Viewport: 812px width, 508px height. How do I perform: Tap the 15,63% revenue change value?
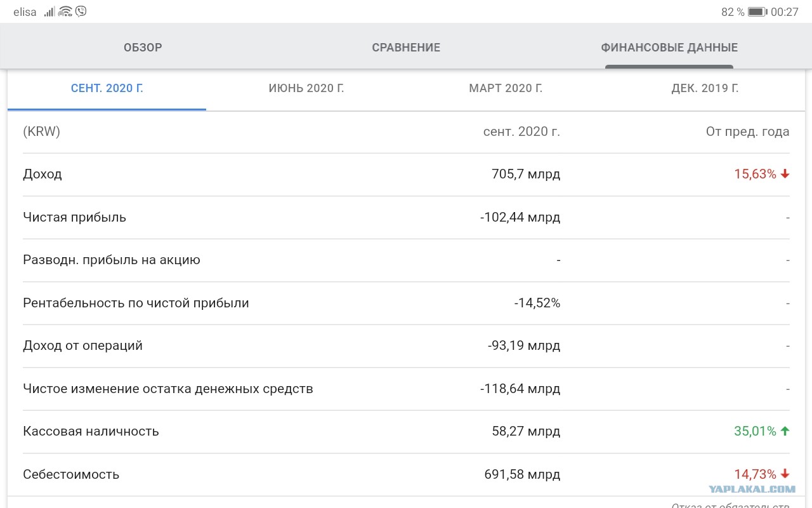755,174
